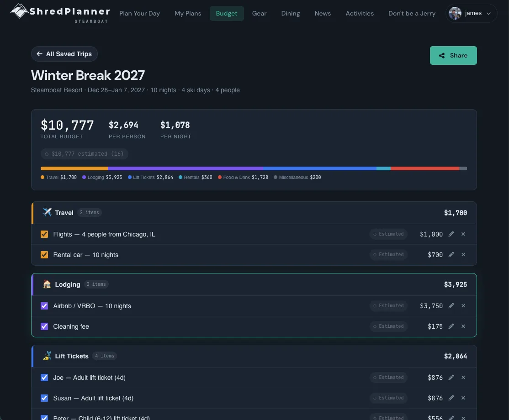Collapse the Travel section header

[254, 213]
